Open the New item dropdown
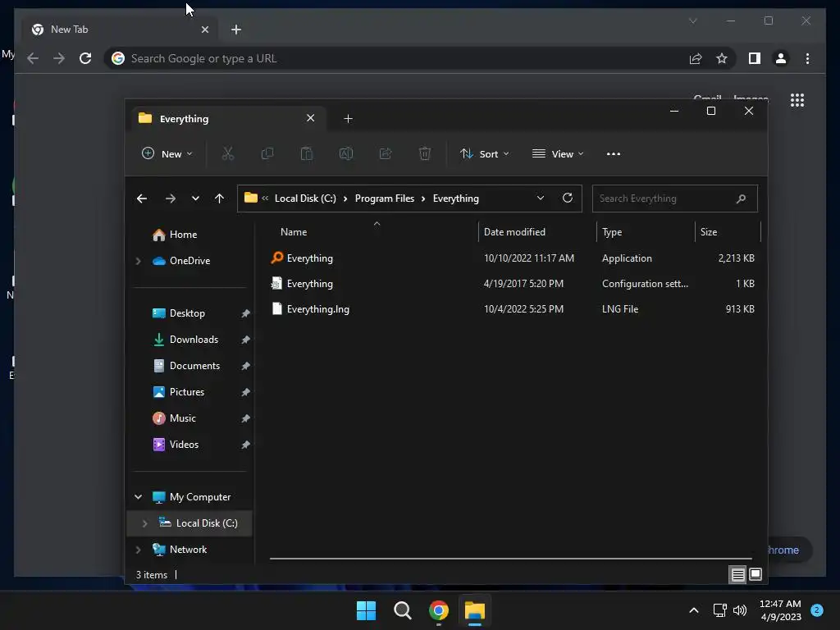Image resolution: width=840 pixels, height=630 pixels. tap(167, 153)
